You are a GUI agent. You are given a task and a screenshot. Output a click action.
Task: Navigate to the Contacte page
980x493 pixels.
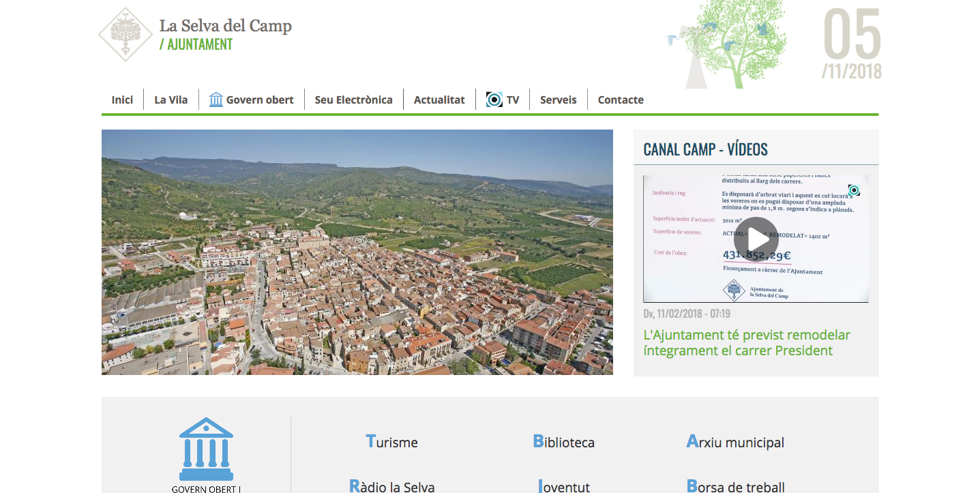pyautogui.click(x=621, y=100)
